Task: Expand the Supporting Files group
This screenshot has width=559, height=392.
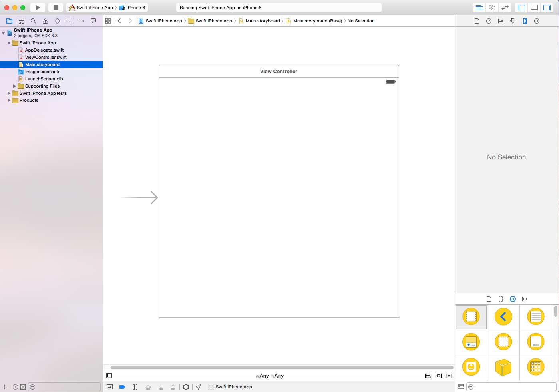Action: coord(14,86)
